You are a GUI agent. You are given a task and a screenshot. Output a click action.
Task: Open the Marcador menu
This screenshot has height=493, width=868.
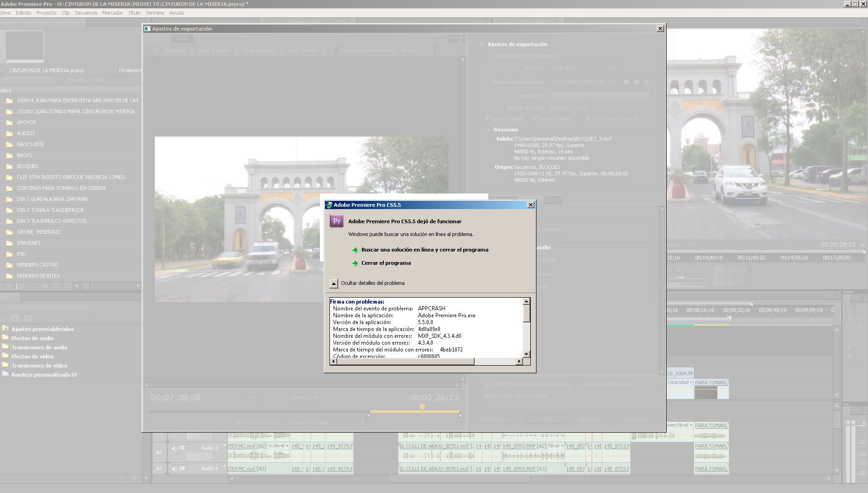tap(112, 13)
